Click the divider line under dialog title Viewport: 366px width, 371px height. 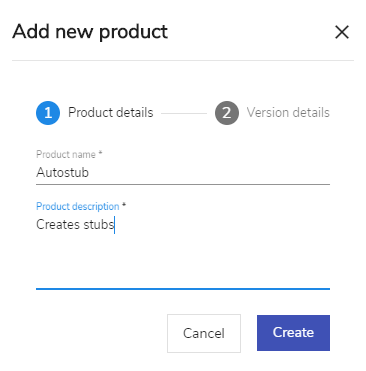183,61
